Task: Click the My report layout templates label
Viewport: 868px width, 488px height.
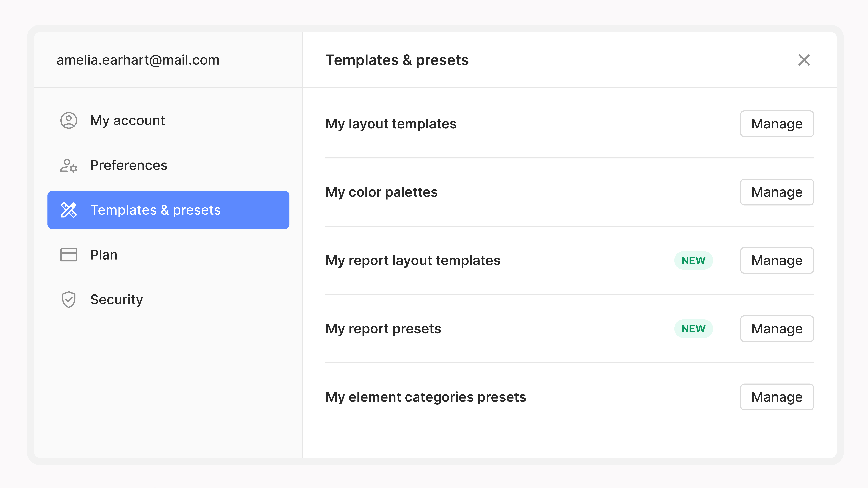Action: tap(413, 261)
